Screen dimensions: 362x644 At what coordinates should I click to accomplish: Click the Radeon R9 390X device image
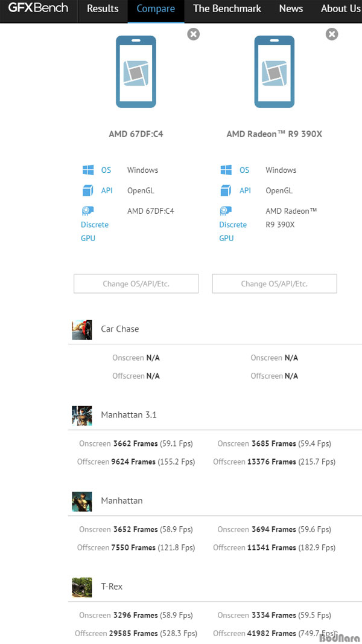275,72
